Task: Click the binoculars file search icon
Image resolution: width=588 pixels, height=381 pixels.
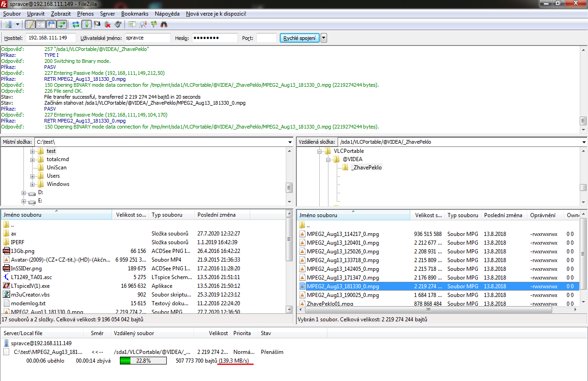Action: tap(164, 24)
